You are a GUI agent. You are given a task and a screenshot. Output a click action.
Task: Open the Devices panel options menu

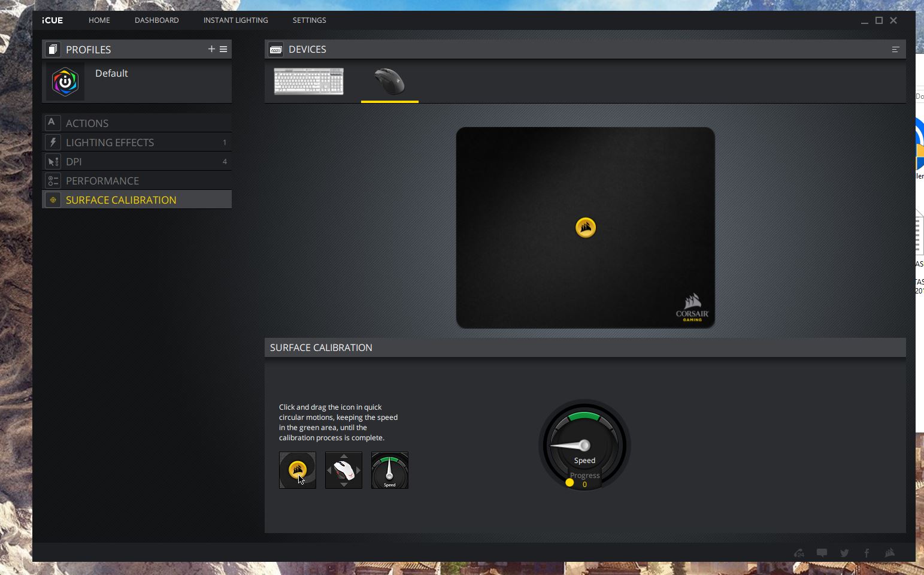[896, 49]
